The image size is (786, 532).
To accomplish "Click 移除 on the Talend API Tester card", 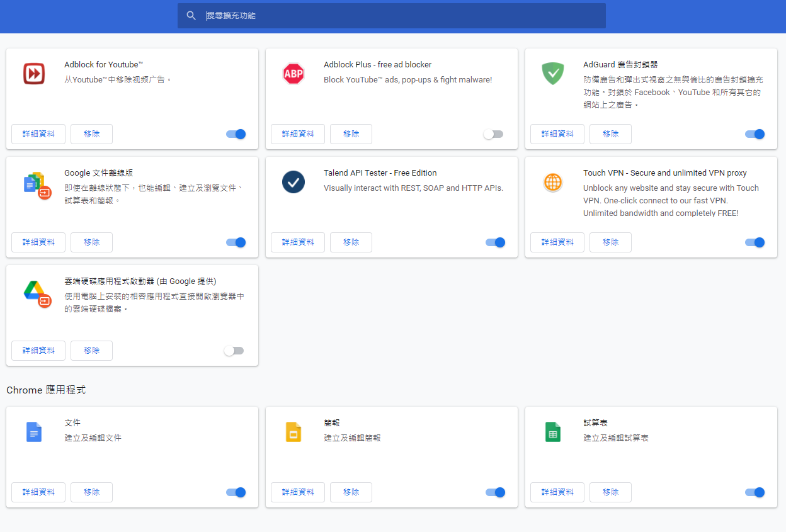I will tap(351, 242).
